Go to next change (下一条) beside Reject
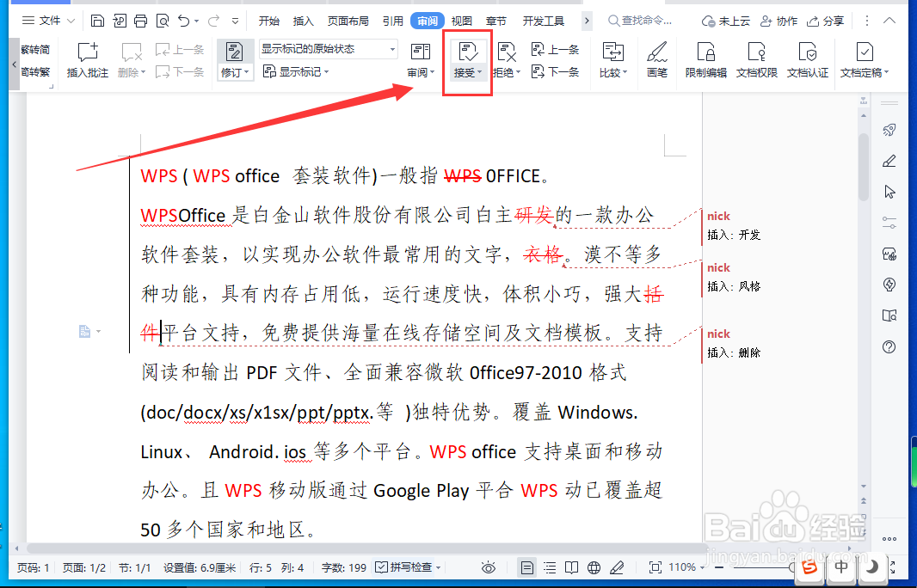 point(555,72)
